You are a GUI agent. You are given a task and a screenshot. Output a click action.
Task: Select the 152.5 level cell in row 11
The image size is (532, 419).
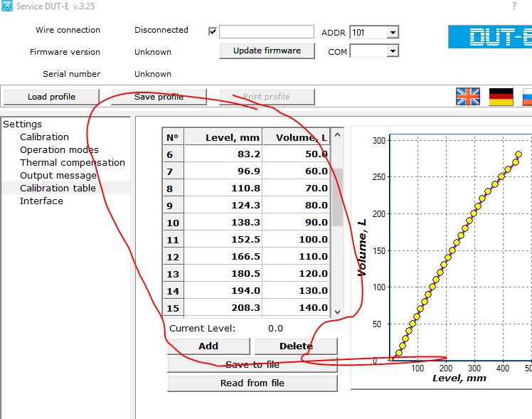coord(223,240)
